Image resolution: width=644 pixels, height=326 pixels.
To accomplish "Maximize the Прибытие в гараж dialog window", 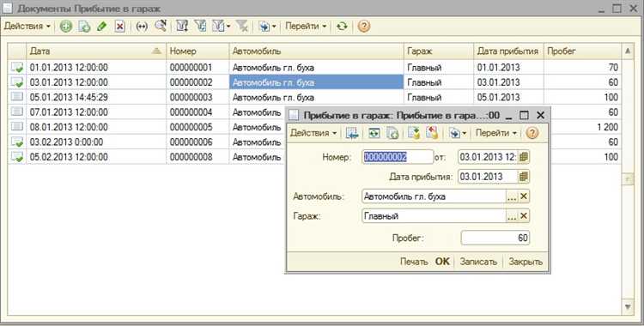I will (524, 115).
